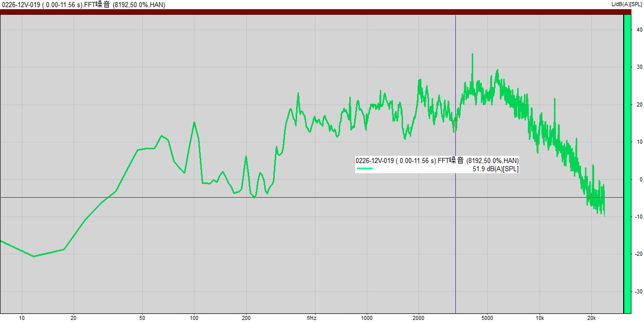
Task: Click the 0 tick on the y-axis
Action: pos(641,180)
